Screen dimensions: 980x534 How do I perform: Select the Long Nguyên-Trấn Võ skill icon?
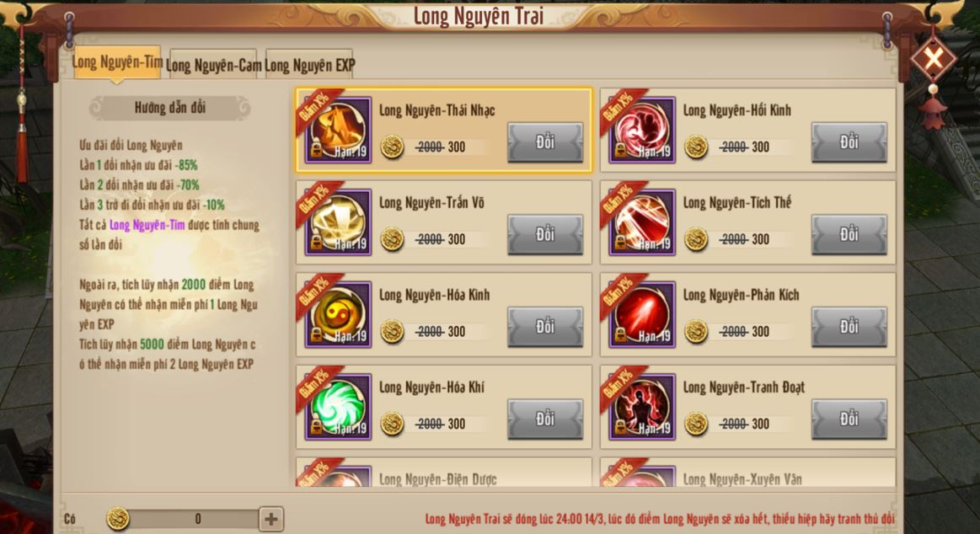(x=338, y=222)
